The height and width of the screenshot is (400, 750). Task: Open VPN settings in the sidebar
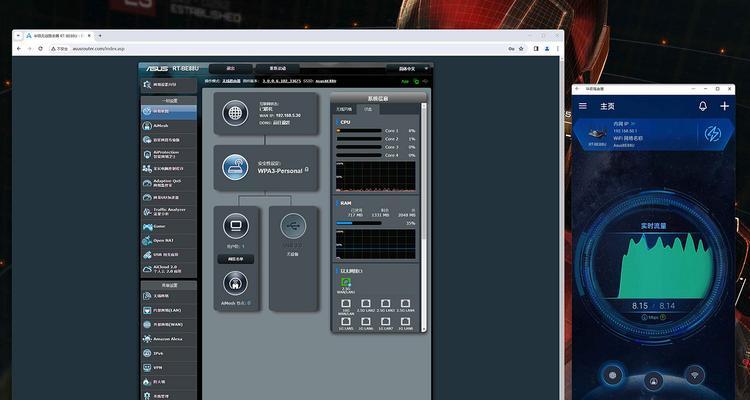click(168, 367)
